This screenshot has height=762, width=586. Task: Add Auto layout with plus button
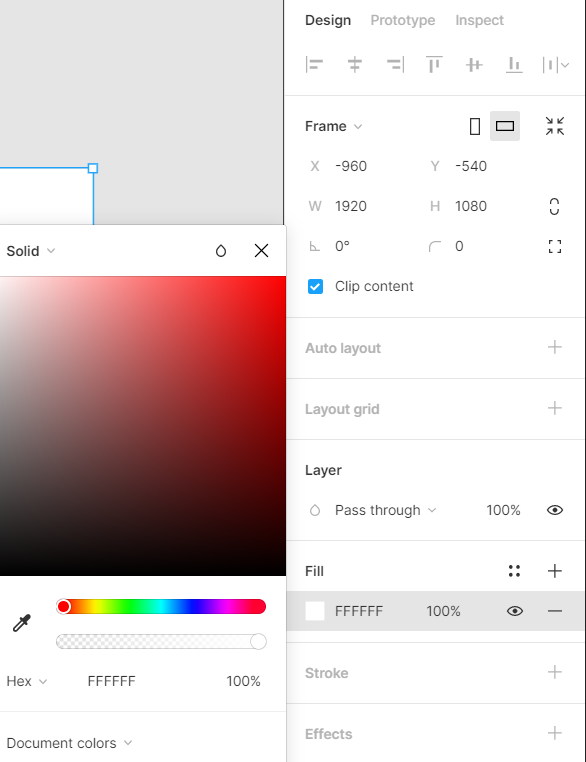[554, 347]
